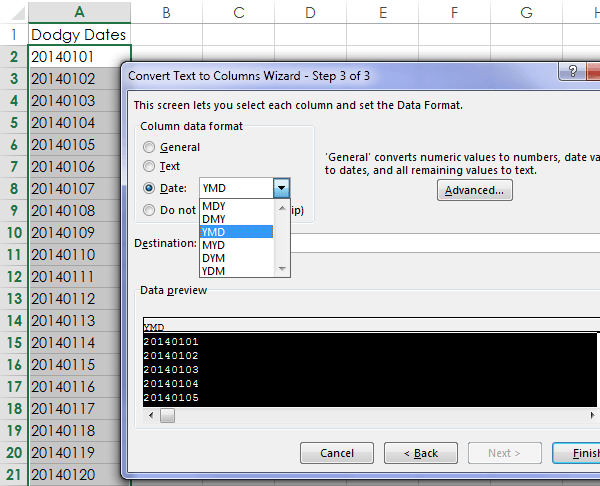
Task: Choose DMY from date format list
Action: [x=236, y=219]
